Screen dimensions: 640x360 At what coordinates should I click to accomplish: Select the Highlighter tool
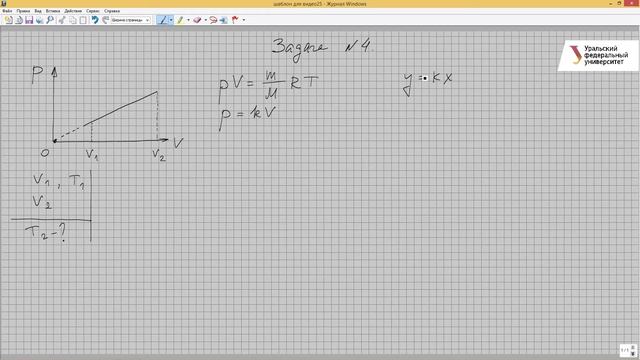coord(180,20)
